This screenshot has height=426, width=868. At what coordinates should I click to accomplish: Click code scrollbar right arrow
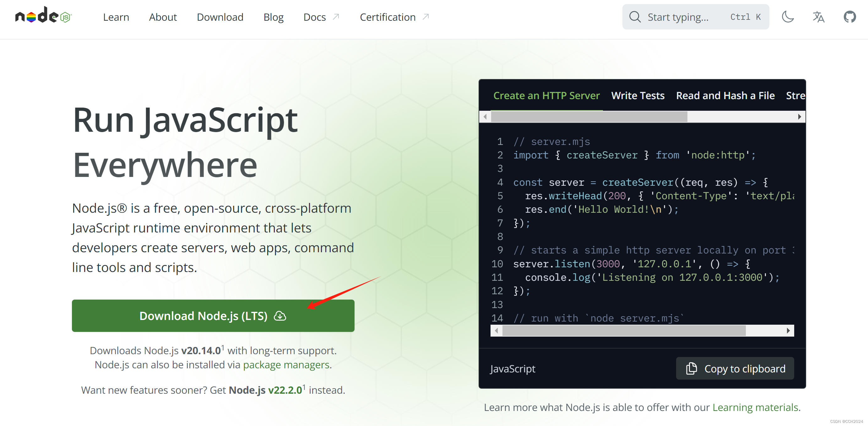pyautogui.click(x=788, y=330)
